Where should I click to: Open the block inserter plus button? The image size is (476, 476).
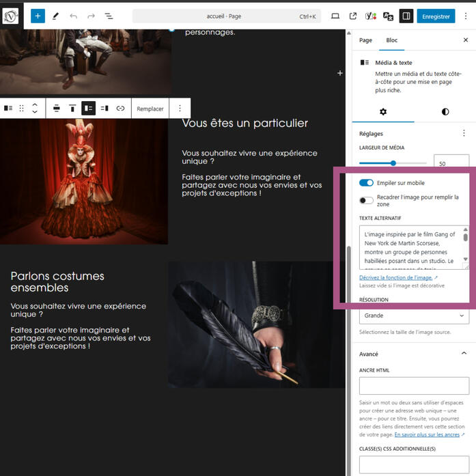38,16
